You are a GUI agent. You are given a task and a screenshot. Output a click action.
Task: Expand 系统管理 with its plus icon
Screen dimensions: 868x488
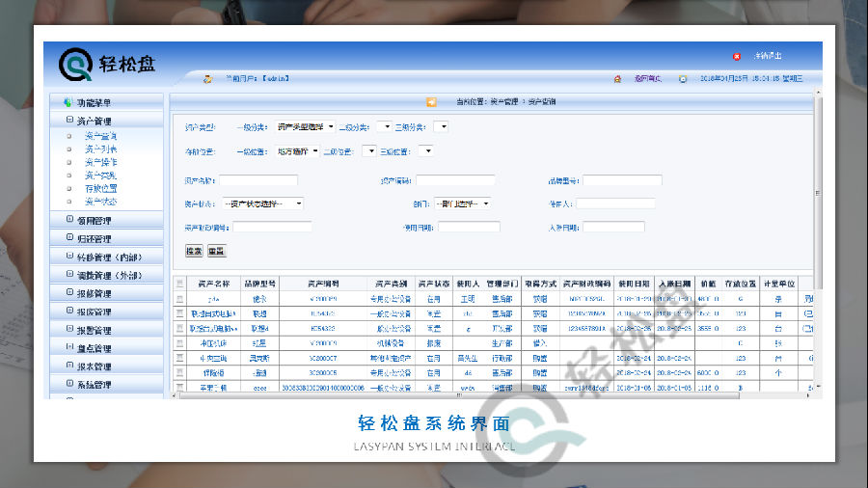coord(69,384)
